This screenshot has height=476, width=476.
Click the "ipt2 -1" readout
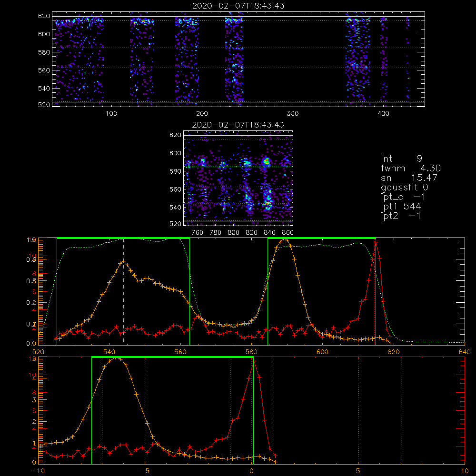pyautogui.click(x=401, y=216)
